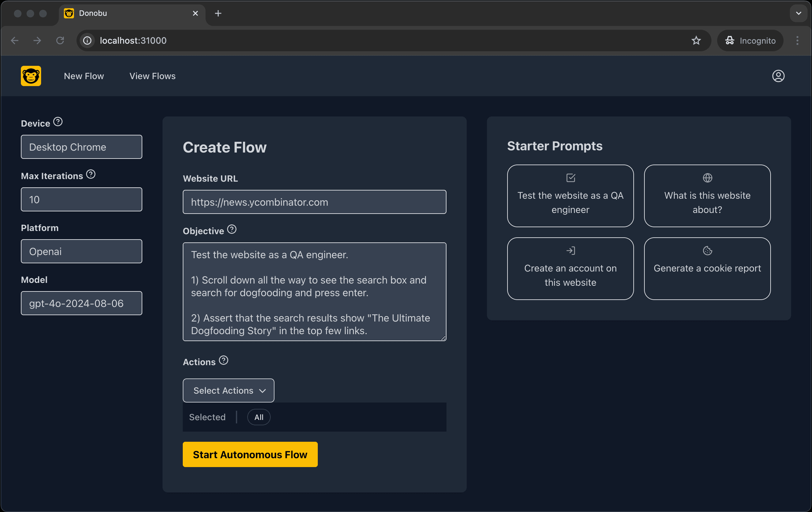Open the View Flows nav item

152,76
